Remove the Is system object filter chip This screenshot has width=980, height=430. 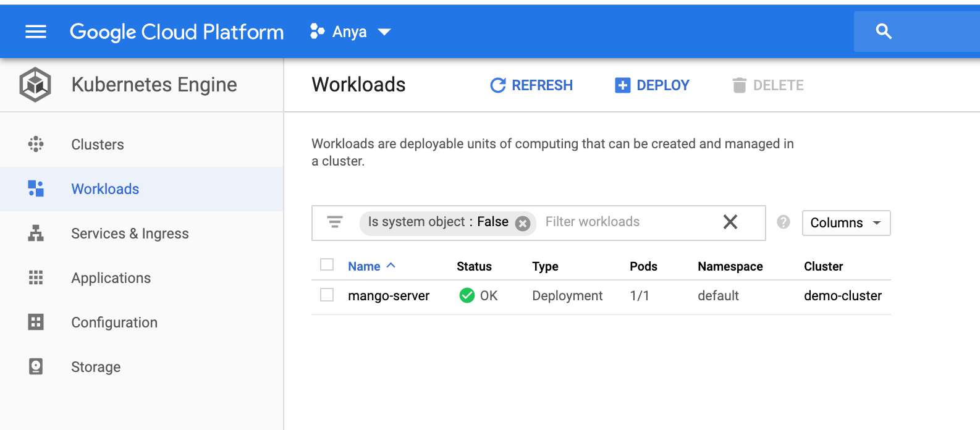523,223
